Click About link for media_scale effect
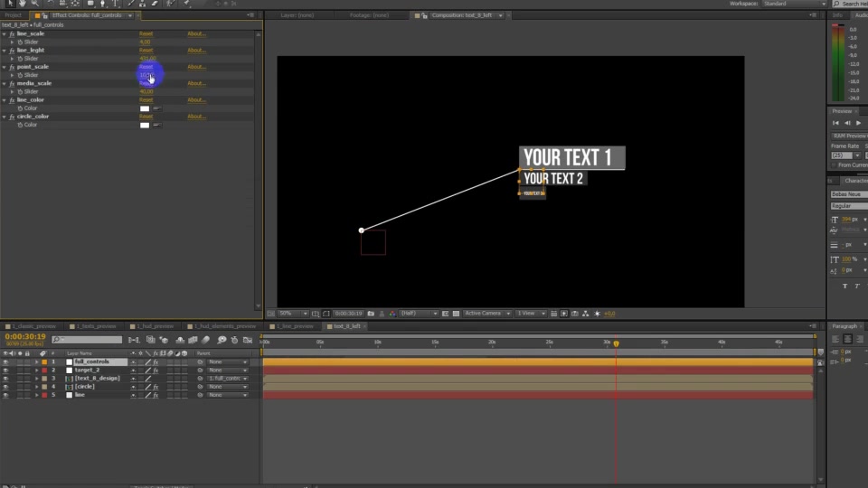Screen dimensions: 868x488 tap(196, 83)
